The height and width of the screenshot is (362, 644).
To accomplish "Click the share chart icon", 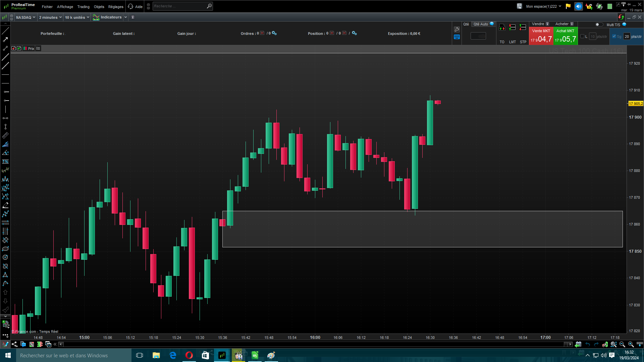I will click(x=14, y=344).
